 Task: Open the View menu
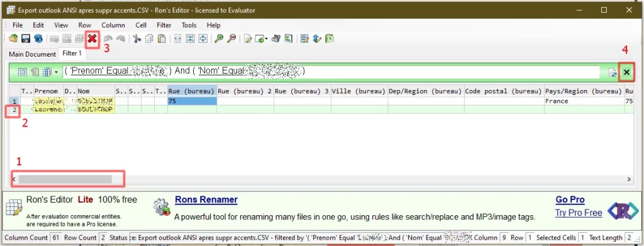pyautogui.click(x=61, y=25)
